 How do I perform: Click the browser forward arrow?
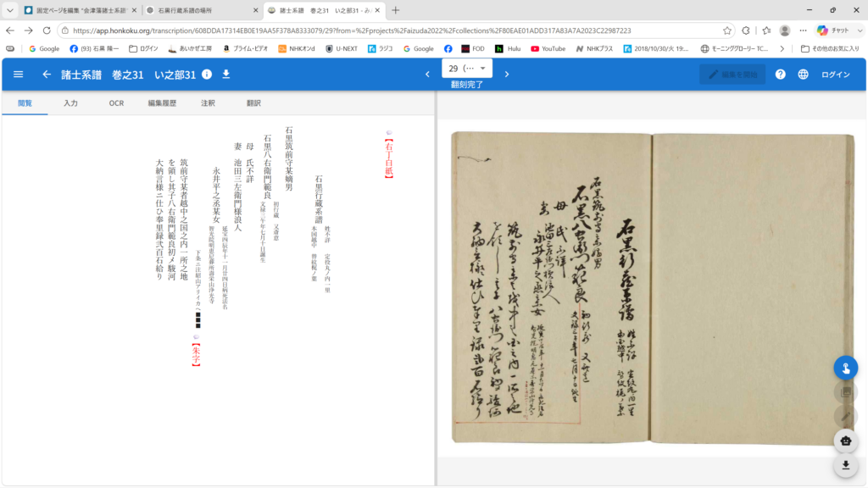(x=29, y=30)
